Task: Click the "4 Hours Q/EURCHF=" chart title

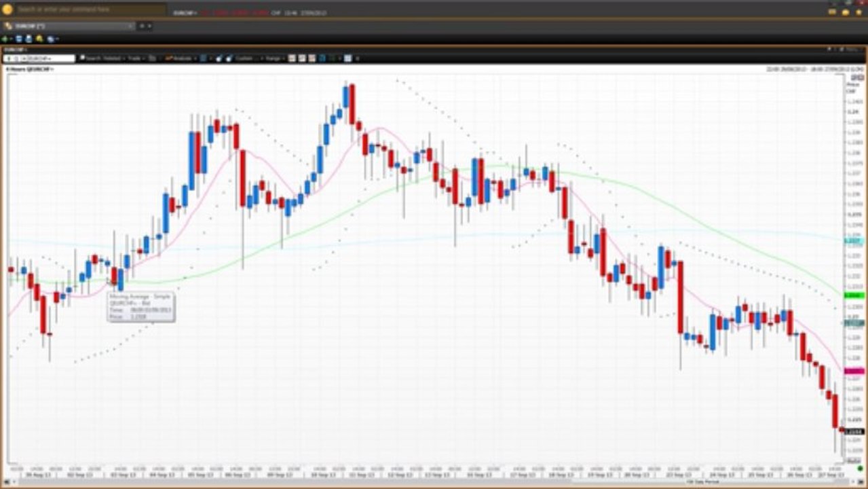Action: coord(29,69)
